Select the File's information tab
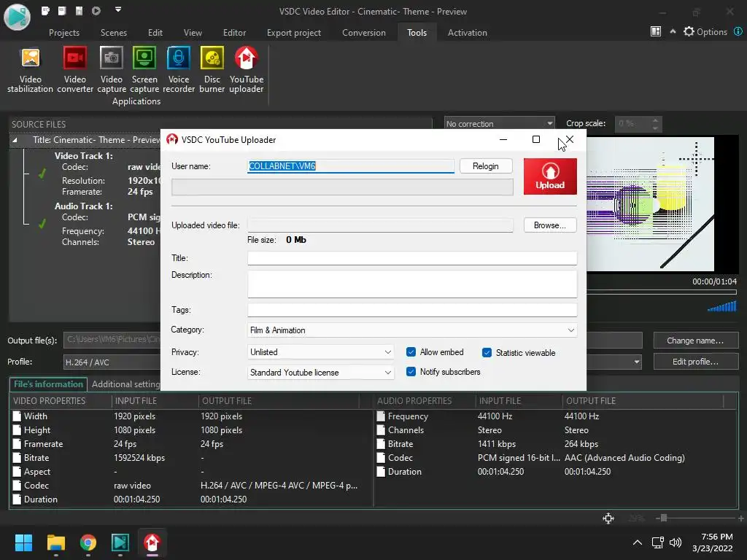The image size is (747, 560). pyautogui.click(x=48, y=384)
